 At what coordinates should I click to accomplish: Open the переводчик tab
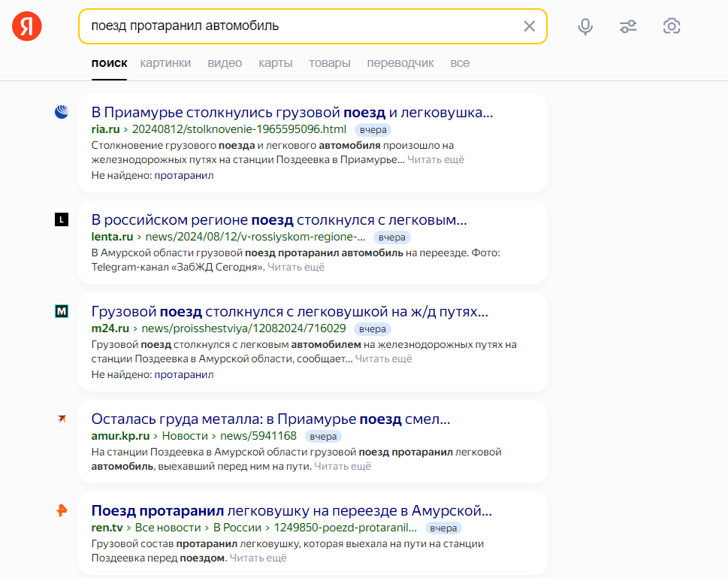[x=400, y=63]
